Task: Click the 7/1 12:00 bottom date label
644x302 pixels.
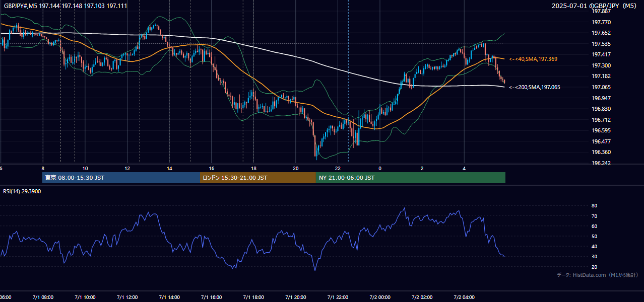Action: pos(127,297)
